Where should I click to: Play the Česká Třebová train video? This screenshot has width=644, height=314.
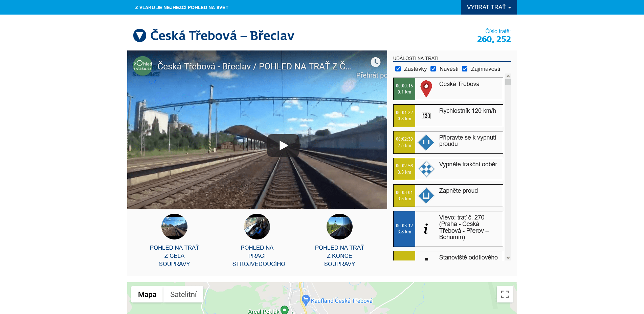pos(283,145)
